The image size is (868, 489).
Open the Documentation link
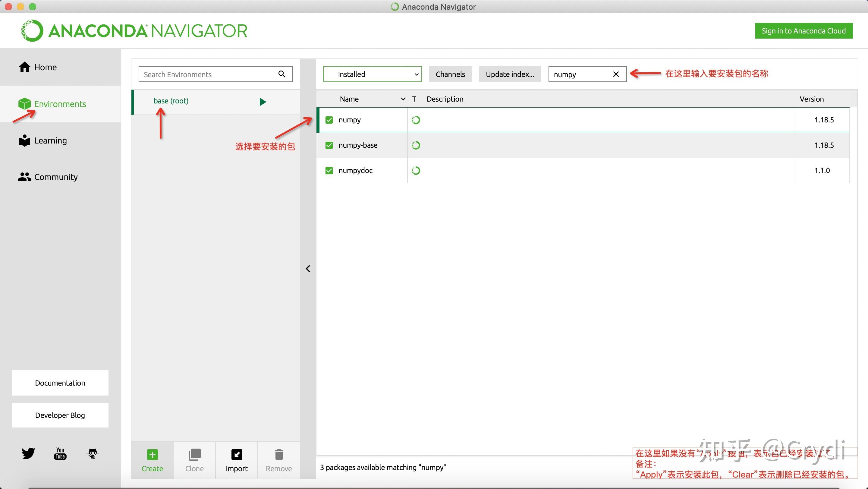(x=60, y=383)
